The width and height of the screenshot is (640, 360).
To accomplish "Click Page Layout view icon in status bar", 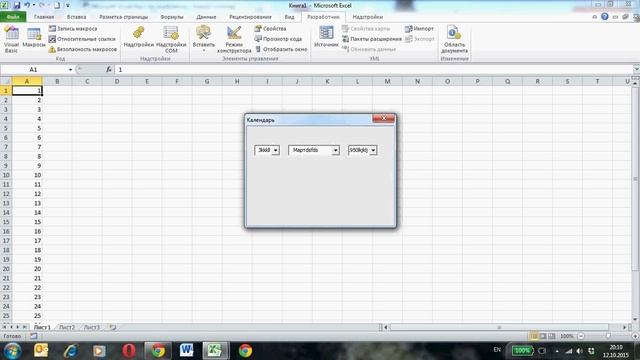I will click(x=543, y=336).
